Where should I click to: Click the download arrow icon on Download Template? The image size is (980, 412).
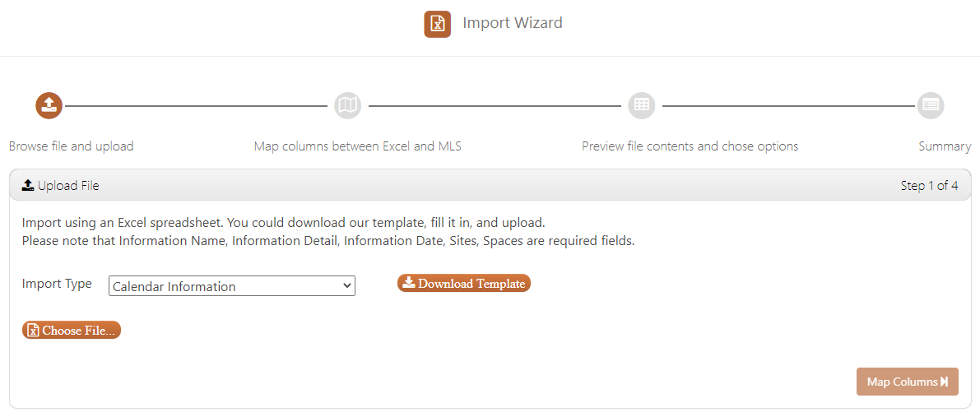[x=409, y=283]
